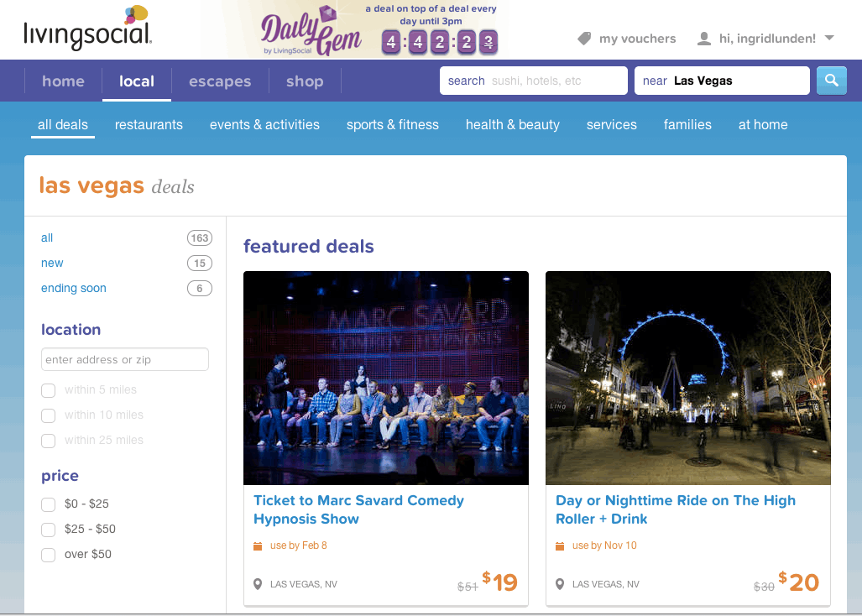
Task: Enable the $0 - $25 price filter
Action: click(49, 504)
